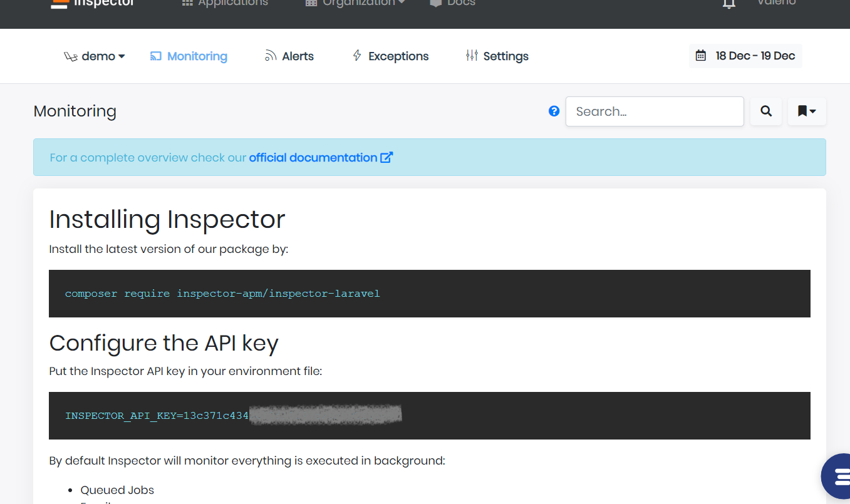Click the composer require command text
Screen dimensions: 850x504
click(x=222, y=294)
